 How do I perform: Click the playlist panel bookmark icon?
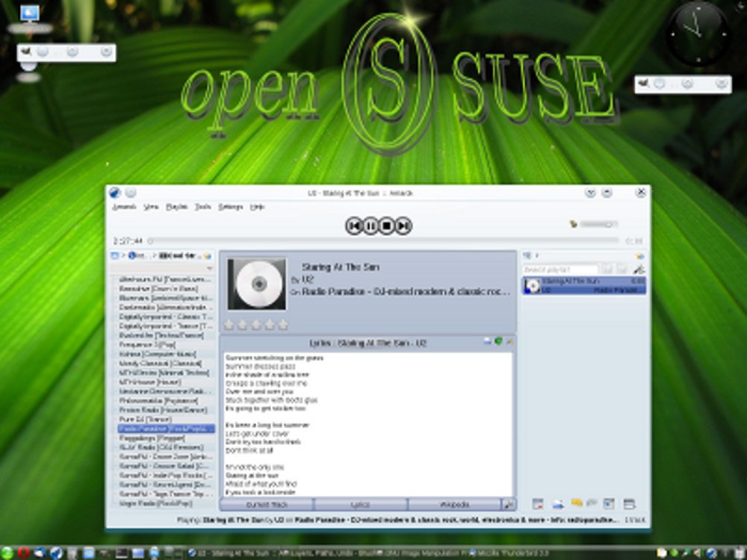click(x=640, y=256)
